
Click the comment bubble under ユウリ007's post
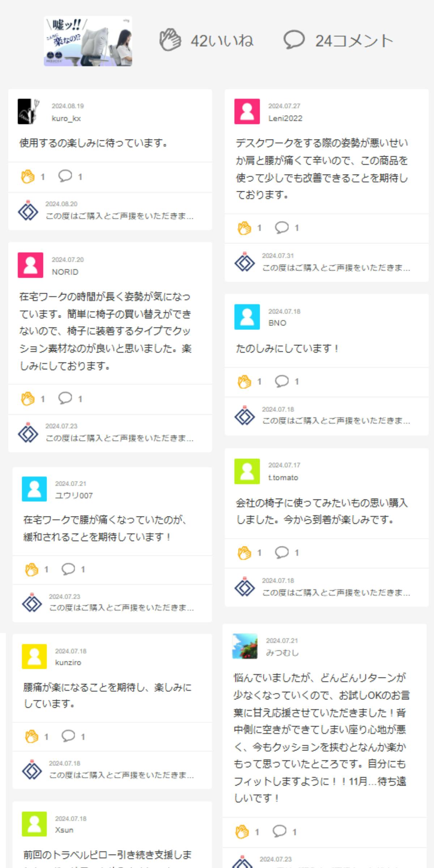coord(68,569)
